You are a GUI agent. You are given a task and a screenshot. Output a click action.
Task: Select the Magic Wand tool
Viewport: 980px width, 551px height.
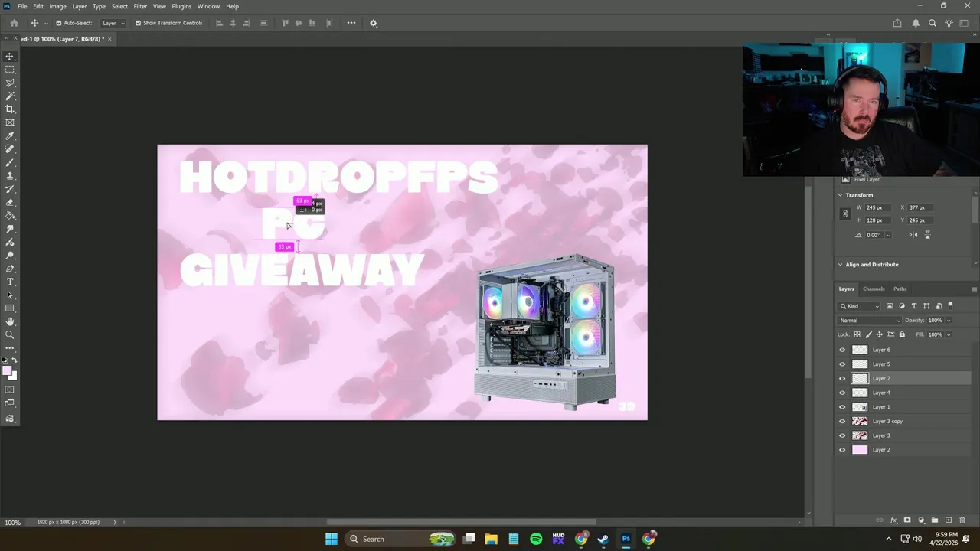click(x=10, y=96)
